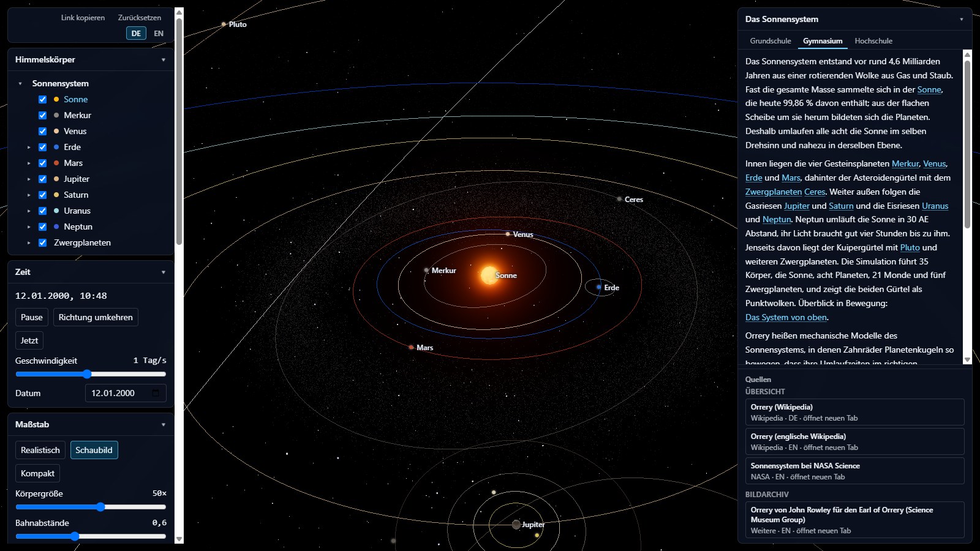Switch to the Grundschule tab
980x551 pixels.
tap(771, 41)
